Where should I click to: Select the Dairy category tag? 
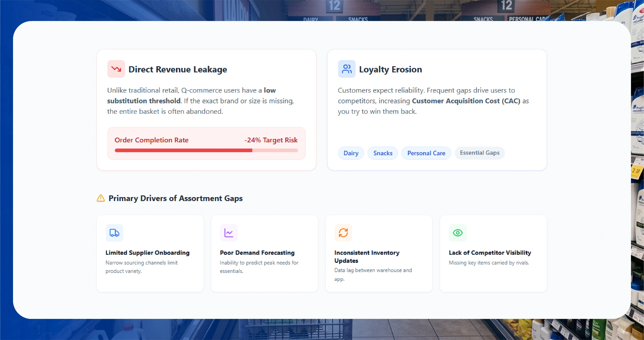[x=351, y=153]
